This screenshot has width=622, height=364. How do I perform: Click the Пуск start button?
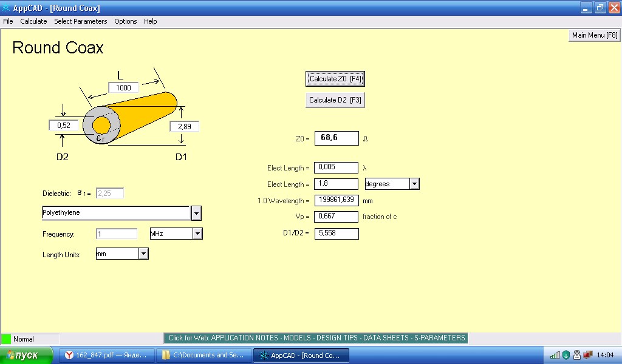pyautogui.click(x=27, y=355)
